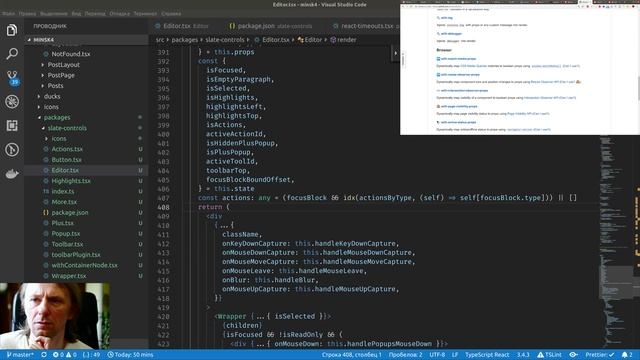Click the JSON braces icon beside package.json in the tree
The height and width of the screenshot is (360, 640).
point(46,213)
